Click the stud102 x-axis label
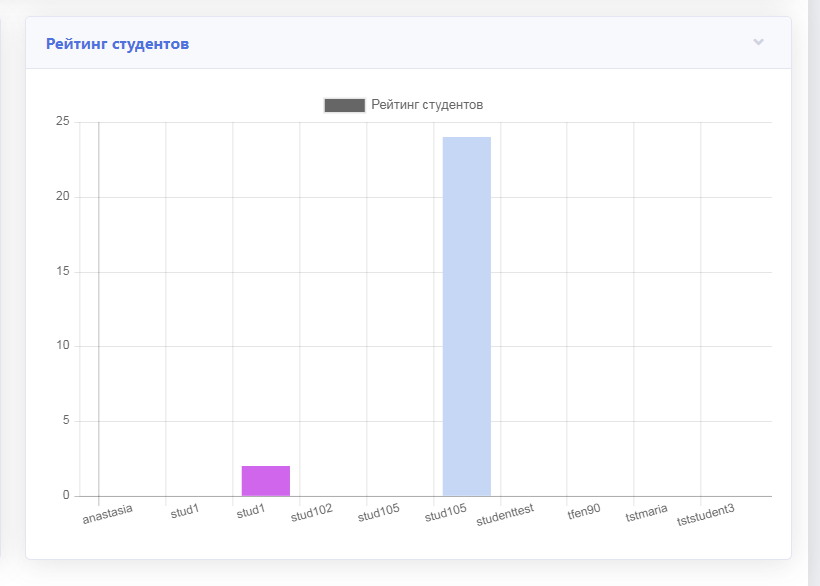The image size is (820, 586). click(311, 515)
